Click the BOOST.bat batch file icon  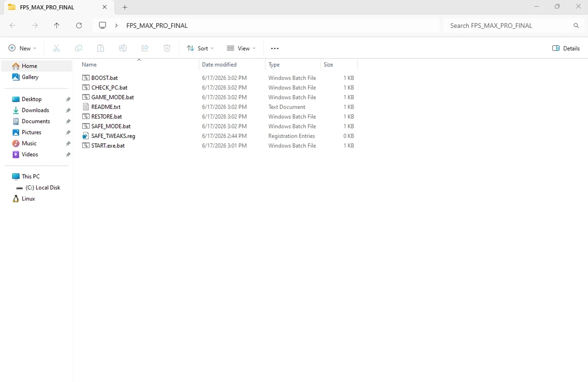pyautogui.click(x=86, y=78)
